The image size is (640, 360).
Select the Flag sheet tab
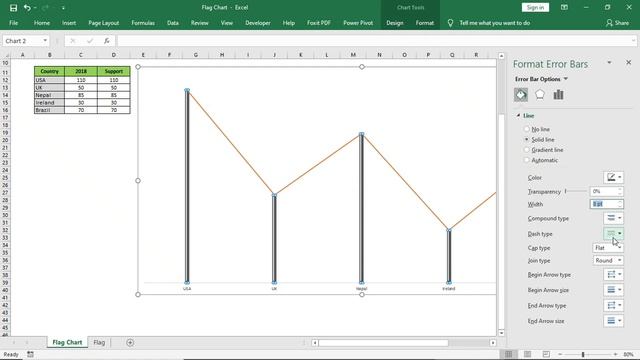point(99,342)
